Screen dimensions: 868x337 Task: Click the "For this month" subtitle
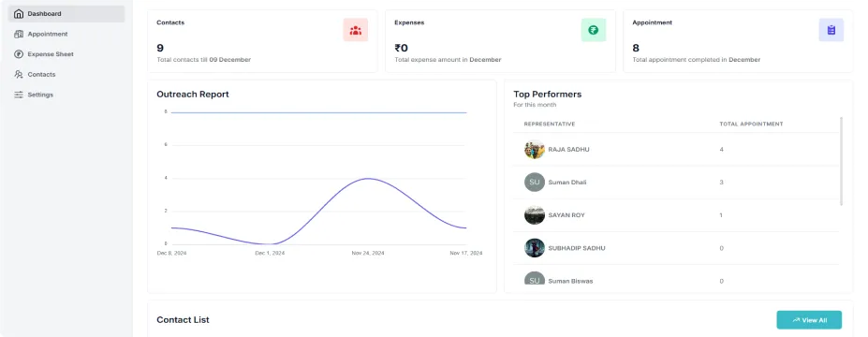(535, 105)
